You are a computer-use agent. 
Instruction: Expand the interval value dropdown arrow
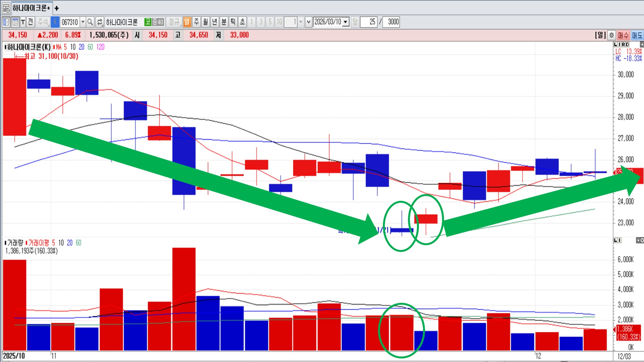pos(301,22)
